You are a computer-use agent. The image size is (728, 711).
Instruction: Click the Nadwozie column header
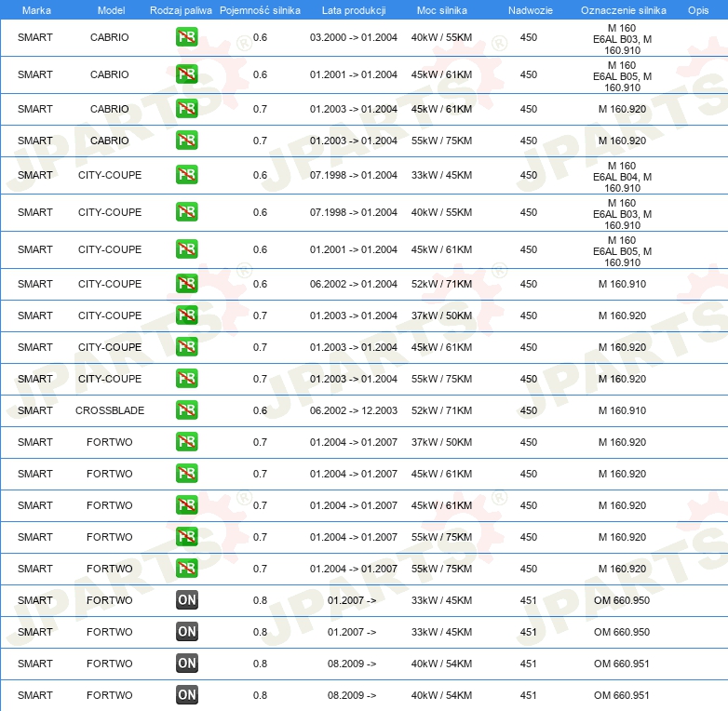point(531,10)
